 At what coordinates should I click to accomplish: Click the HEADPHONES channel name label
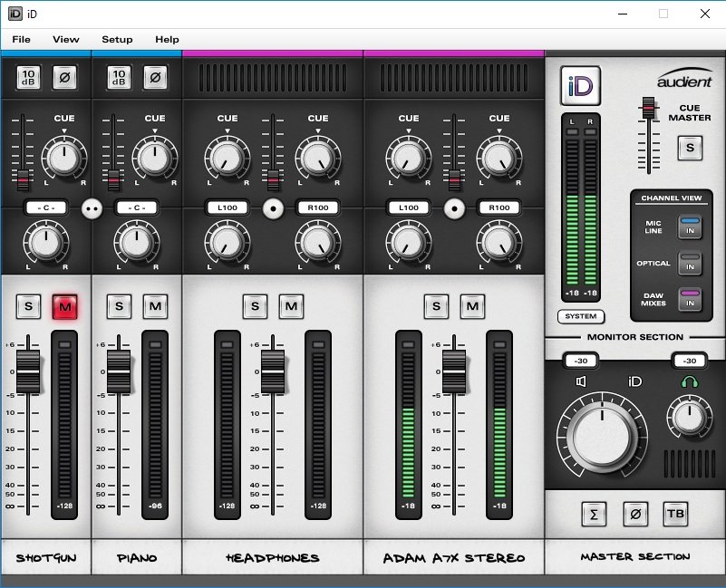pos(273,558)
